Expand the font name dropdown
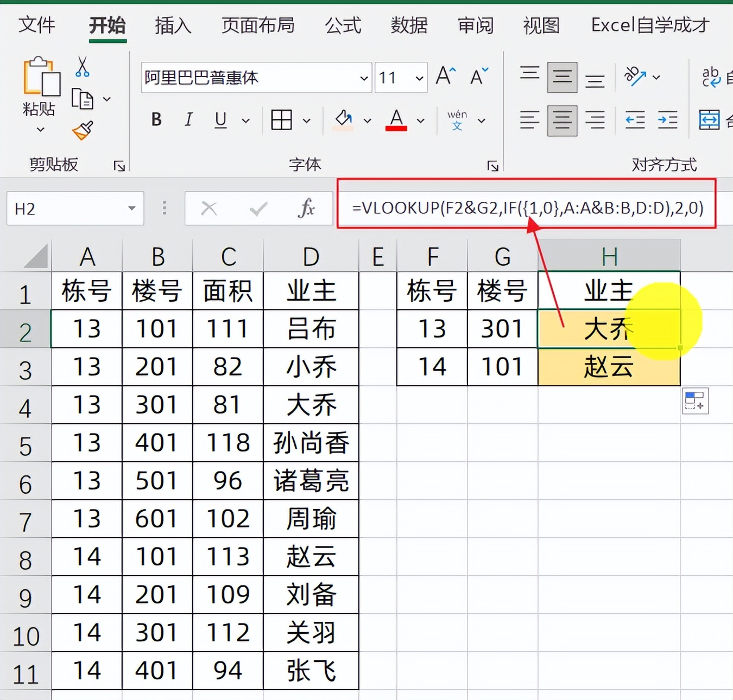Screen dimensions: 733x700 coord(364,78)
